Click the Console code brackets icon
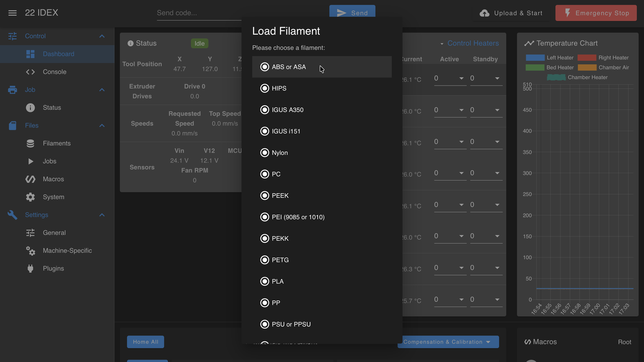Image resolution: width=644 pixels, height=362 pixels. pyautogui.click(x=30, y=72)
